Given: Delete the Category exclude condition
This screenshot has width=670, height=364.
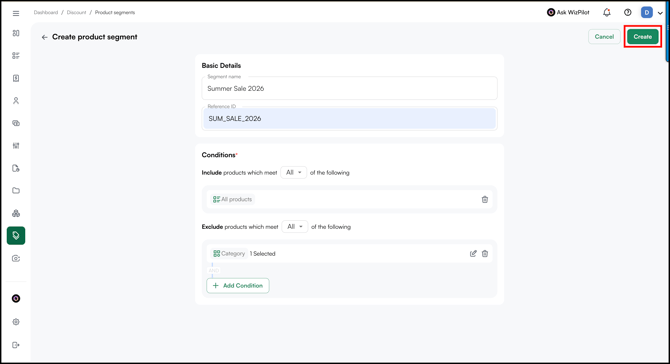Looking at the screenshot, I should click(485, 253).
